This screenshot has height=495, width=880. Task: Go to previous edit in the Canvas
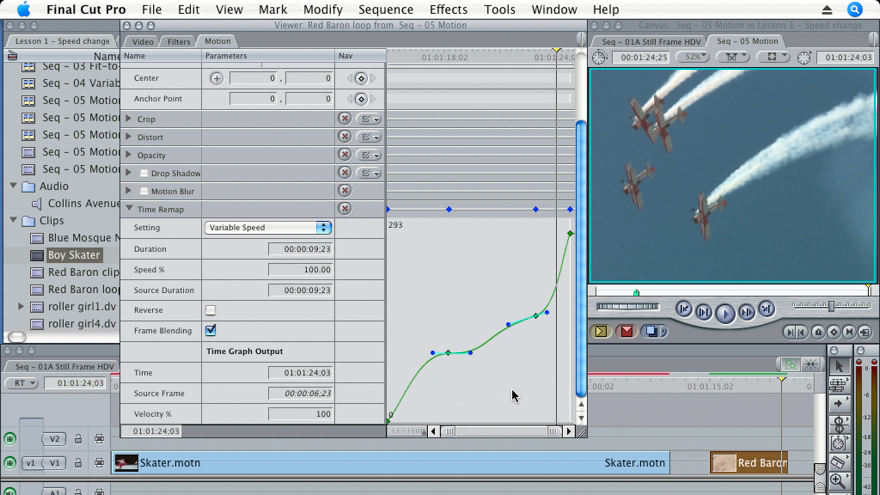(x=684, y=309)
